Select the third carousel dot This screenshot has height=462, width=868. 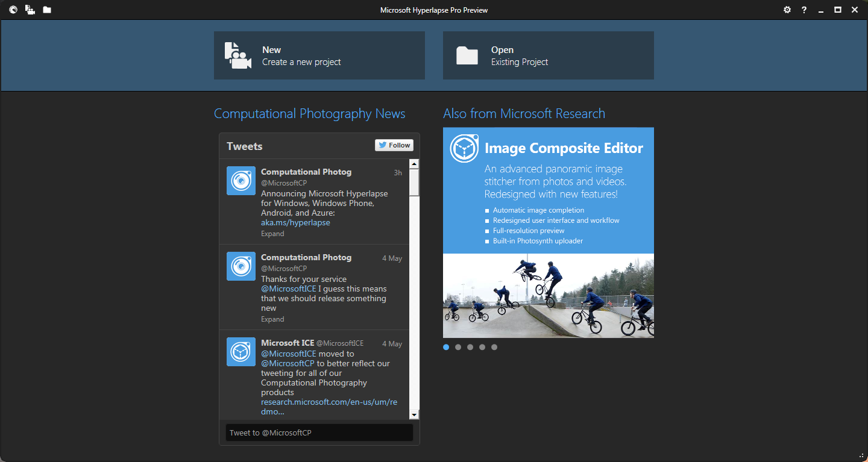click(470, 347)
